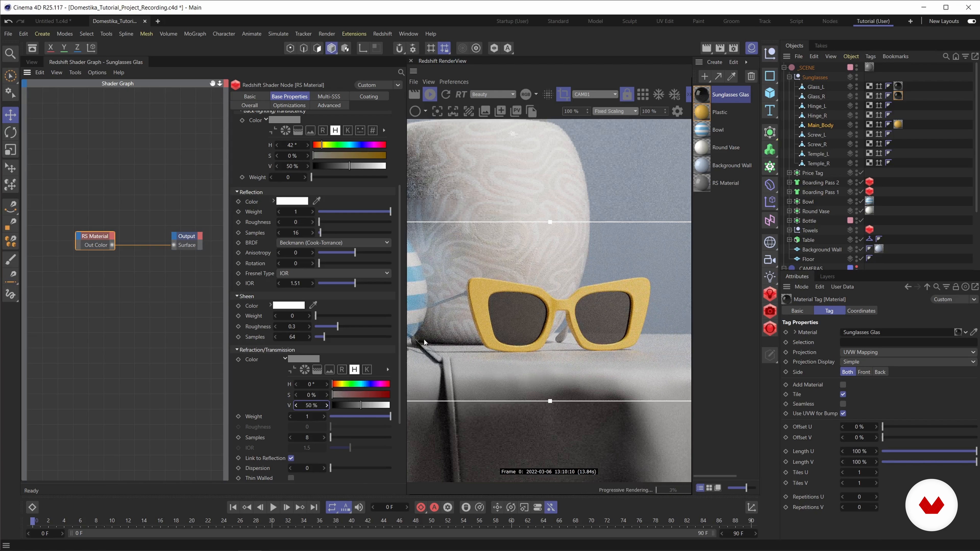Go to end of animation

[314, 507]
